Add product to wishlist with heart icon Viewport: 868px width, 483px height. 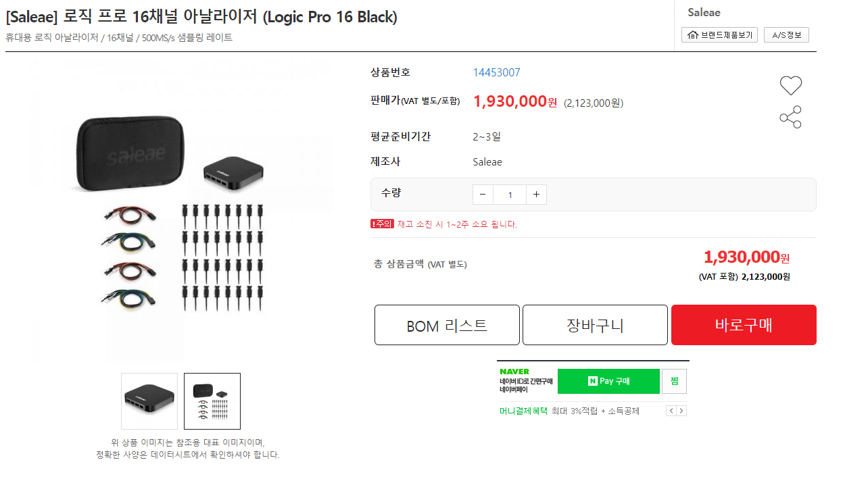[790, 86]
